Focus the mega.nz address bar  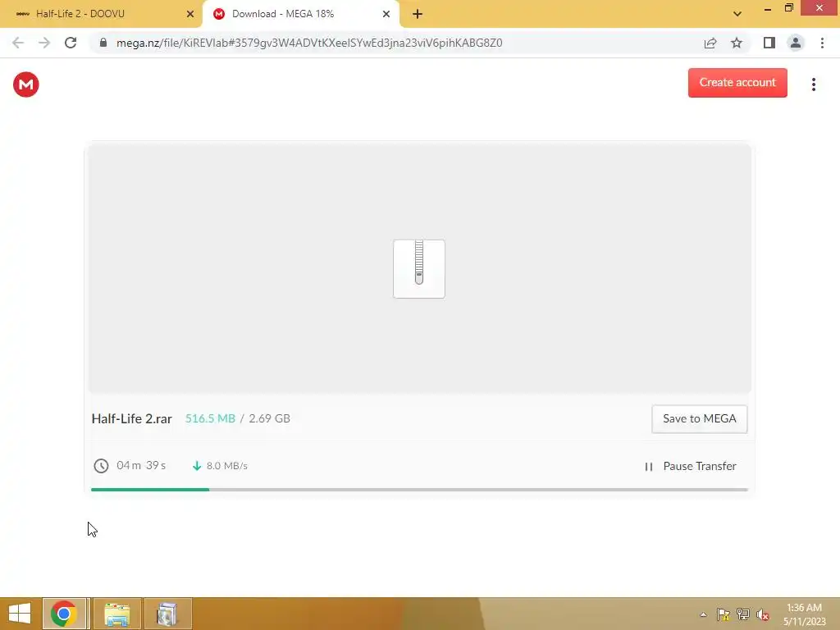309,43
